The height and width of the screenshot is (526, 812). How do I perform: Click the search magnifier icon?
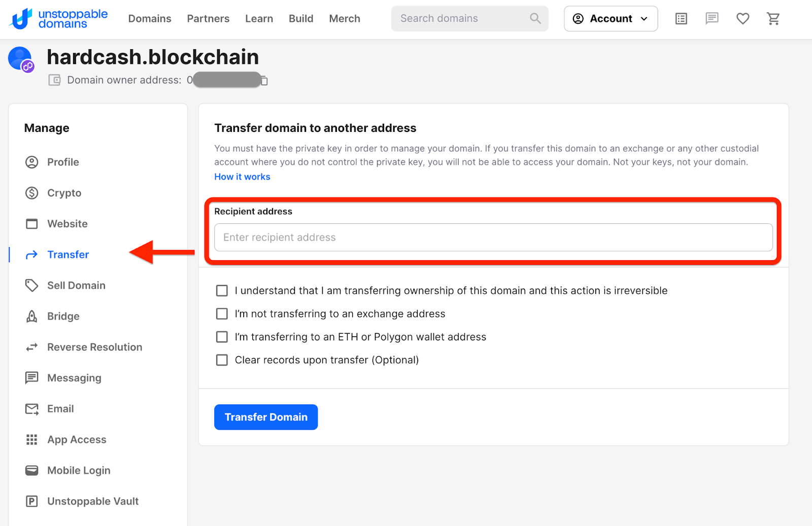pyautogui.click(x=535, y=19)
